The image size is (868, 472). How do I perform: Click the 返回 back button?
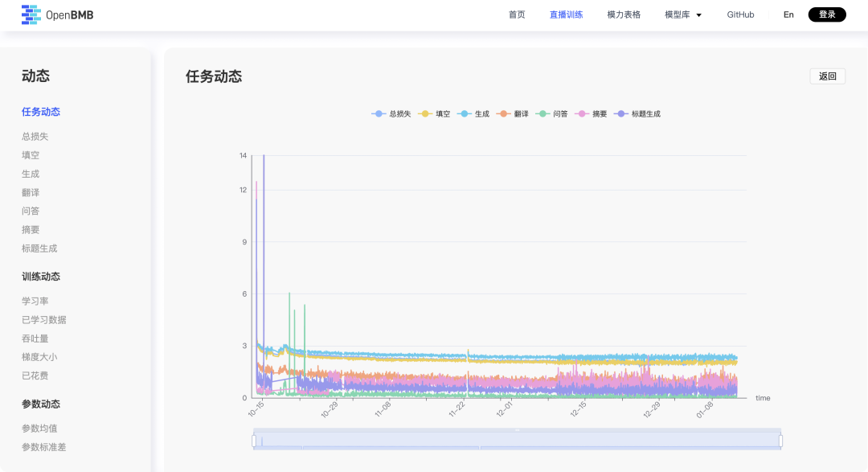pyautogui.click(x=828, y=76)
